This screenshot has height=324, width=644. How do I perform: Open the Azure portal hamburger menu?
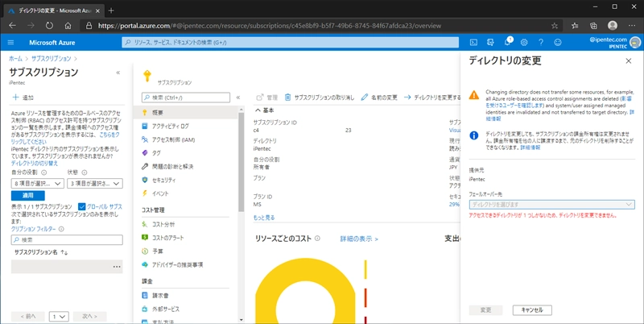pyautogui.click(x=10, y=43)
